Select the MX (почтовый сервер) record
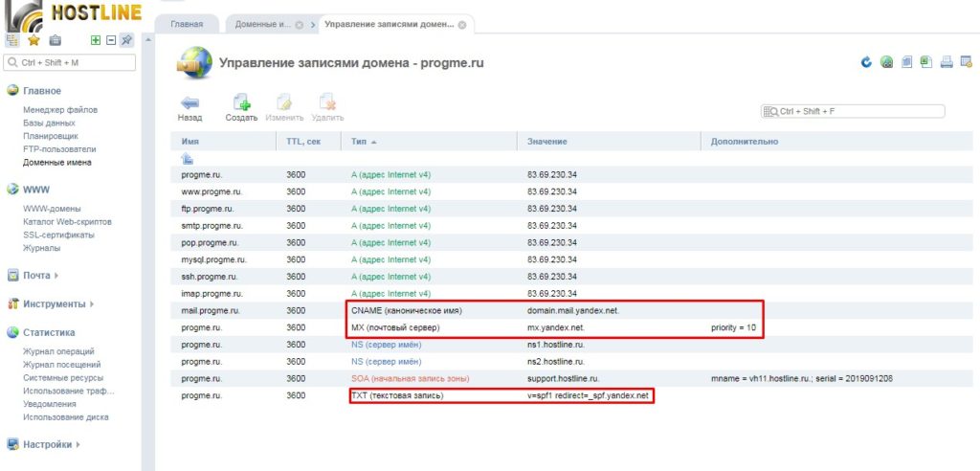 [x=572, y=327]
